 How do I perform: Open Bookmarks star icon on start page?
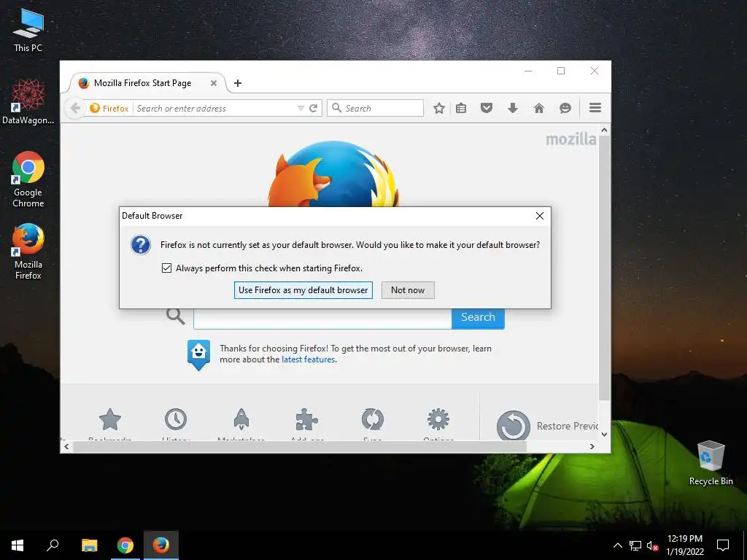110,419
